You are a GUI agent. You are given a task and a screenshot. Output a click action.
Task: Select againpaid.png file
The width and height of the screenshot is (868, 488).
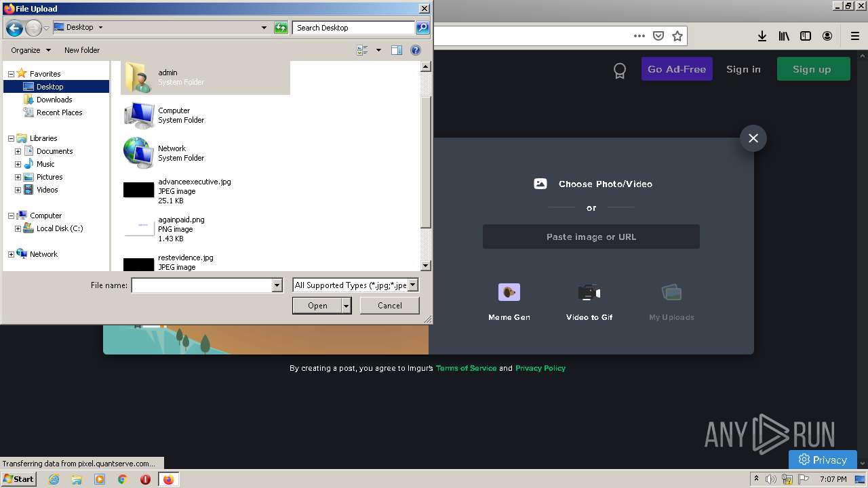205,229
